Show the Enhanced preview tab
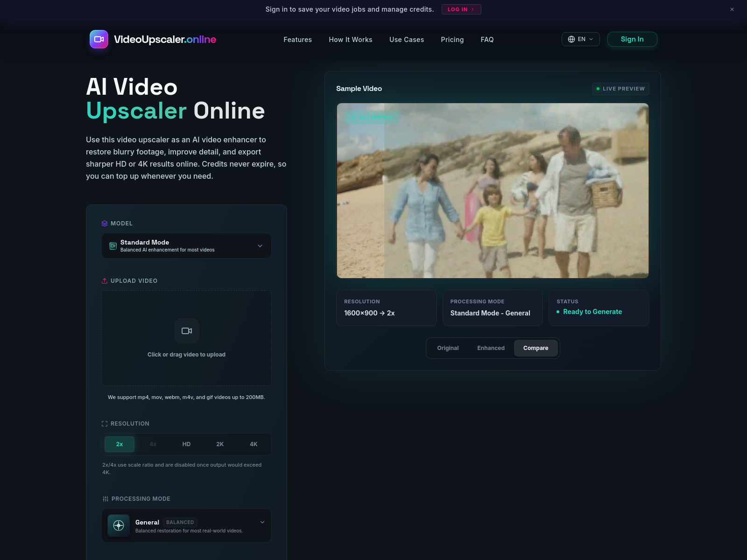 491,348
